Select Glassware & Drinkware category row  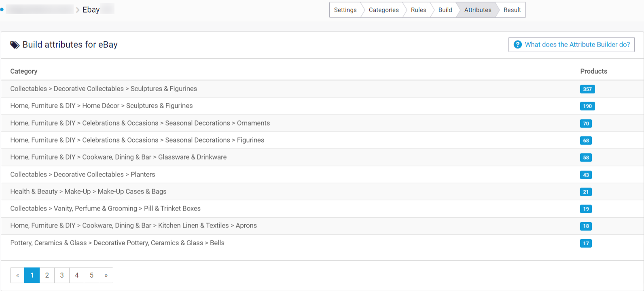click(x=118, y=157)
